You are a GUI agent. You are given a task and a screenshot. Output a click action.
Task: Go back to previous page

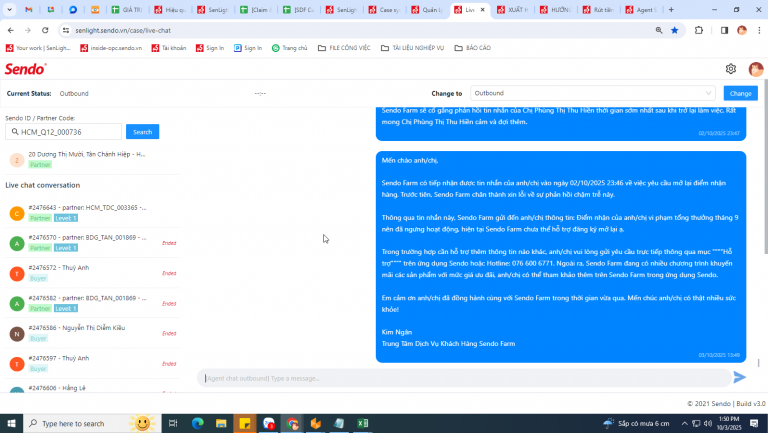pyautogui.click(x=11, y=30)
